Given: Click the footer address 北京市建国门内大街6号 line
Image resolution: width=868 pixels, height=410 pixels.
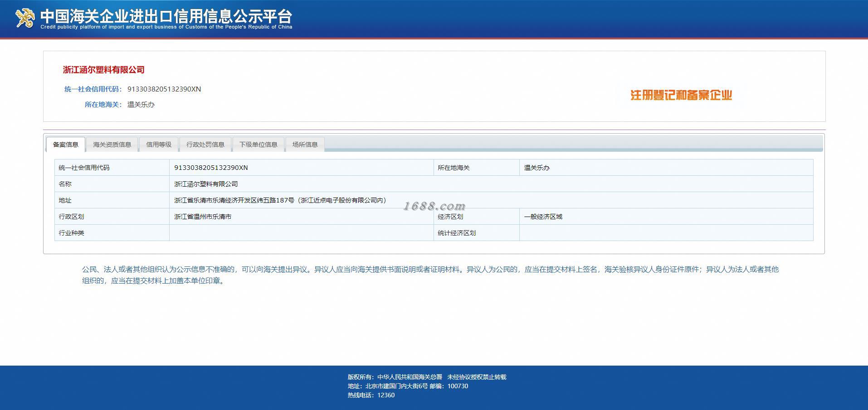Looking at the screenshot, I should pos(408,386).
